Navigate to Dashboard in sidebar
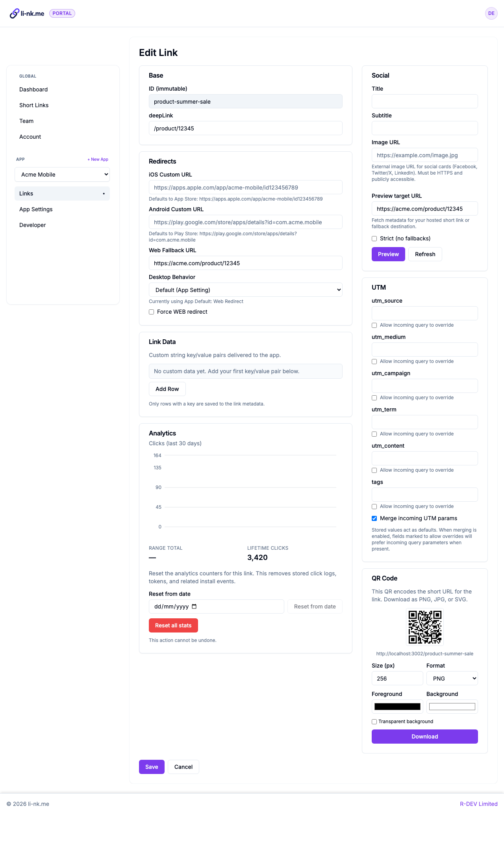The width and height of the screenshot is (504, 852). (33, 89)
